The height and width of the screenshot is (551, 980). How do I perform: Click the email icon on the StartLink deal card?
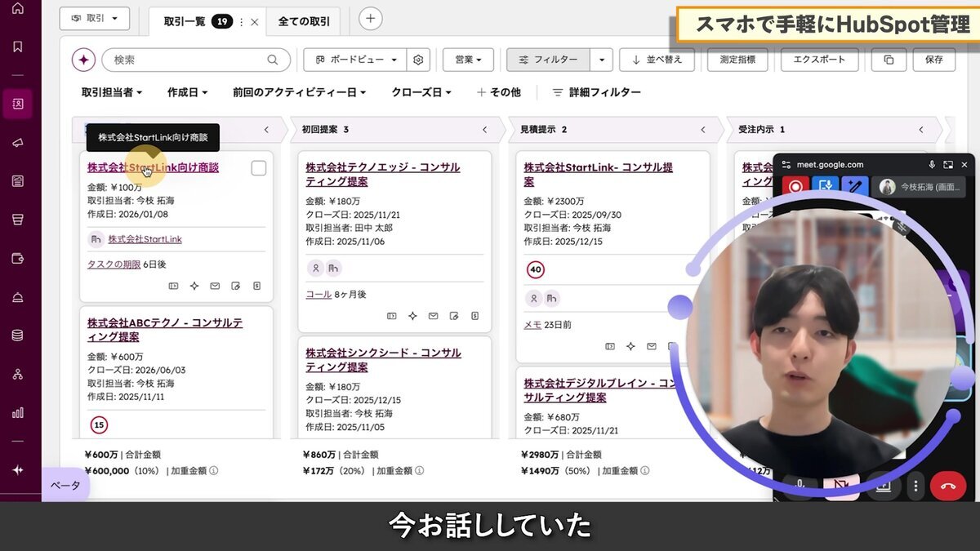(215, 286)
